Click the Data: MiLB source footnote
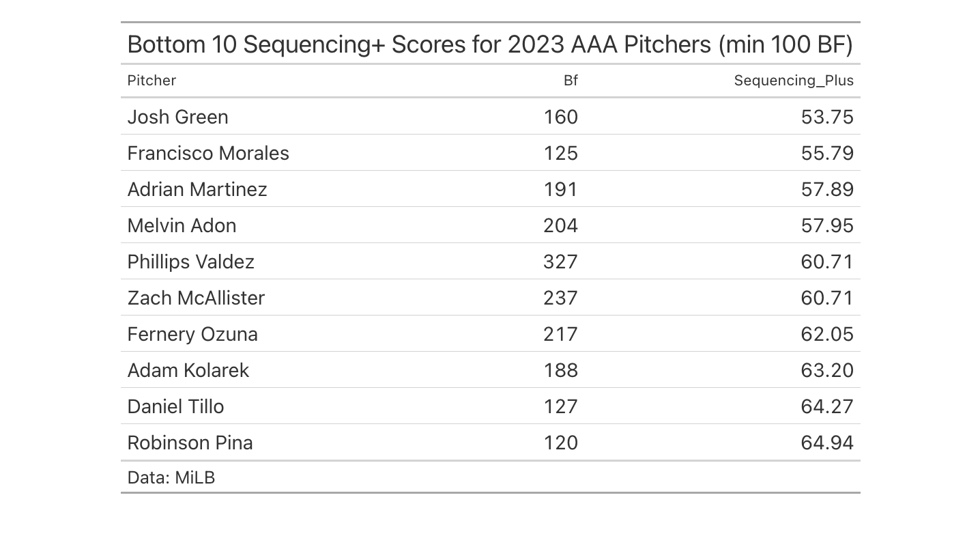The image size is (980, 560). click(x=171, y=477)
